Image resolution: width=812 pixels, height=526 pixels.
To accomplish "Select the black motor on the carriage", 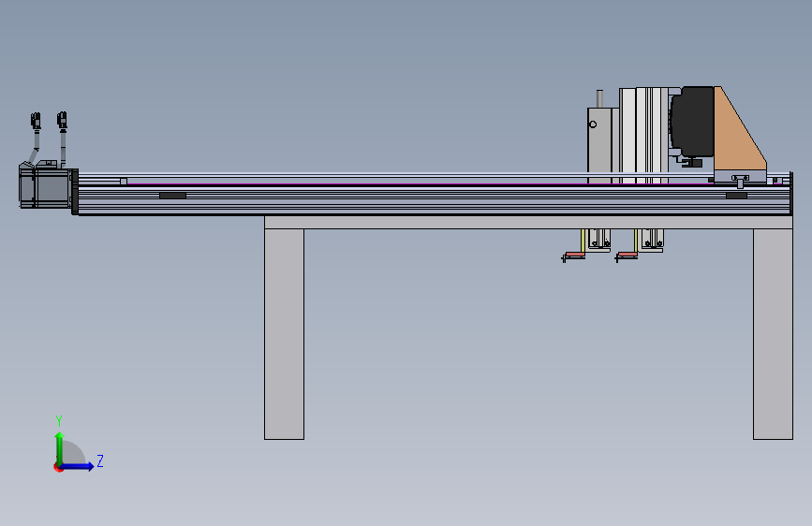I will point(692,121).
